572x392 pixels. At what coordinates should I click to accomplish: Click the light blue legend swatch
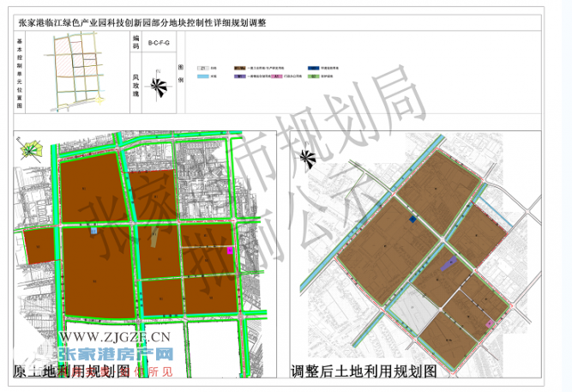click(203, 76)
